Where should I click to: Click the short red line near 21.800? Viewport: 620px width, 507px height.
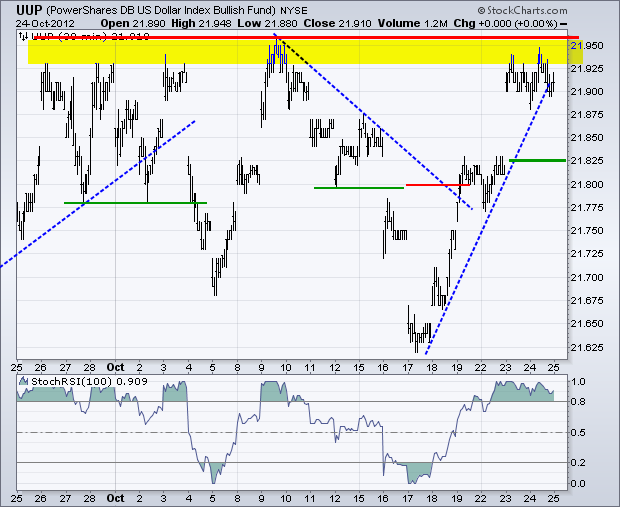coord(438,184)
